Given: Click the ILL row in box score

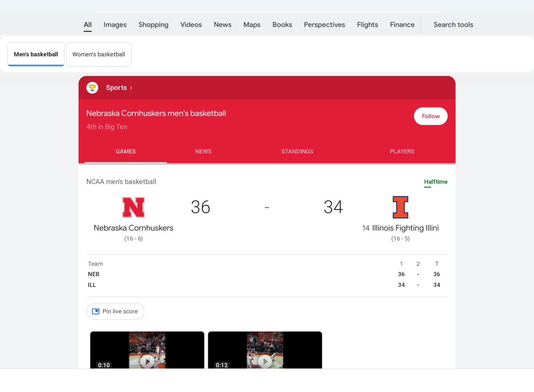Looking at the screenshot, I should tap(267, 285).
